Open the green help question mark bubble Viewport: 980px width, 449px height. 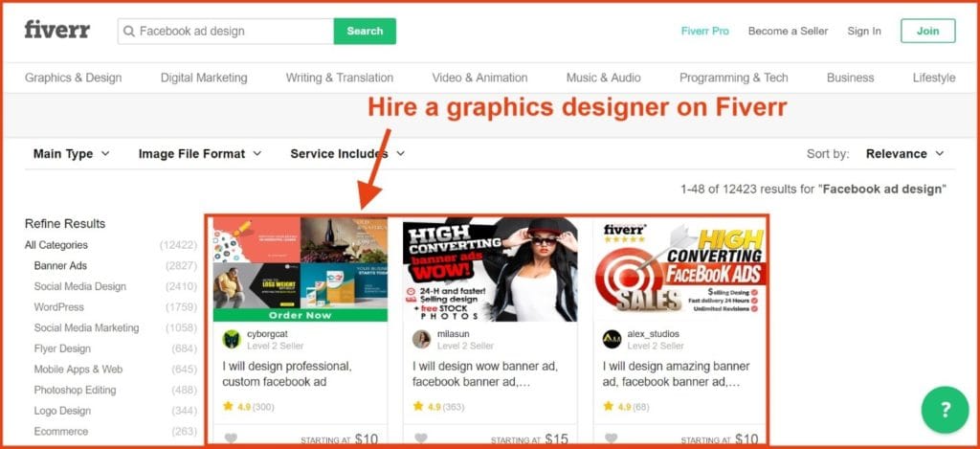(945, 411)
